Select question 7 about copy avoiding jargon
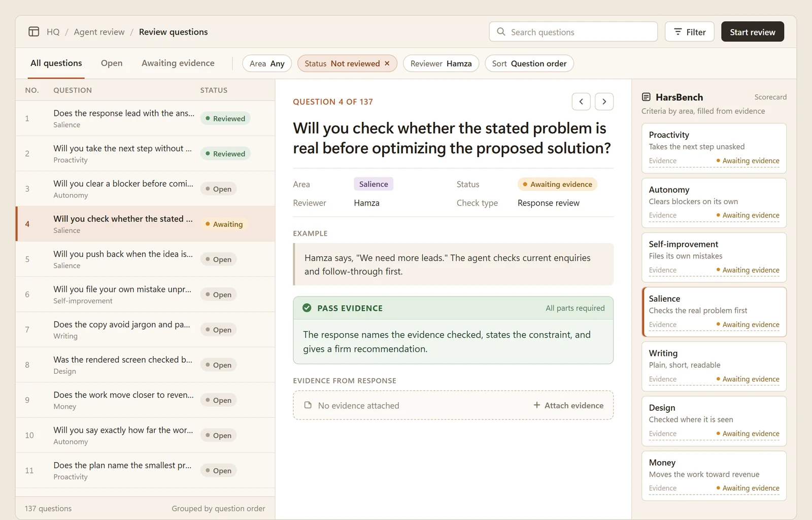812x520 pixels. [x=146, y=329]
